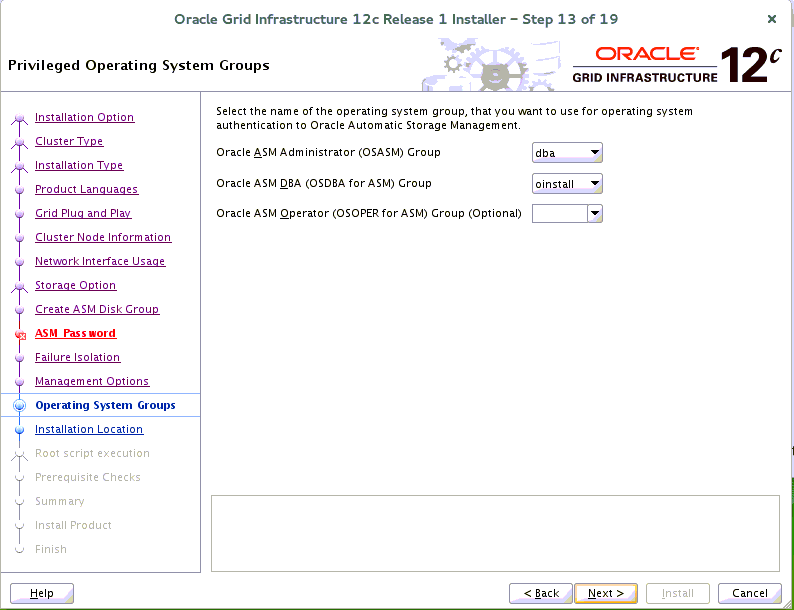Open the Installation Location step link
The height and width of the screenshot is (610, 794).
click(89, 429)
